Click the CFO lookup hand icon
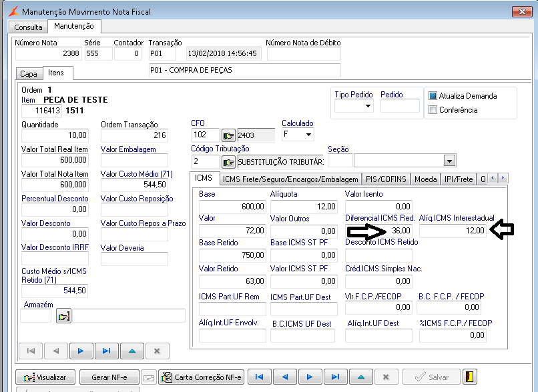538x392 pixels. point(229,135)
